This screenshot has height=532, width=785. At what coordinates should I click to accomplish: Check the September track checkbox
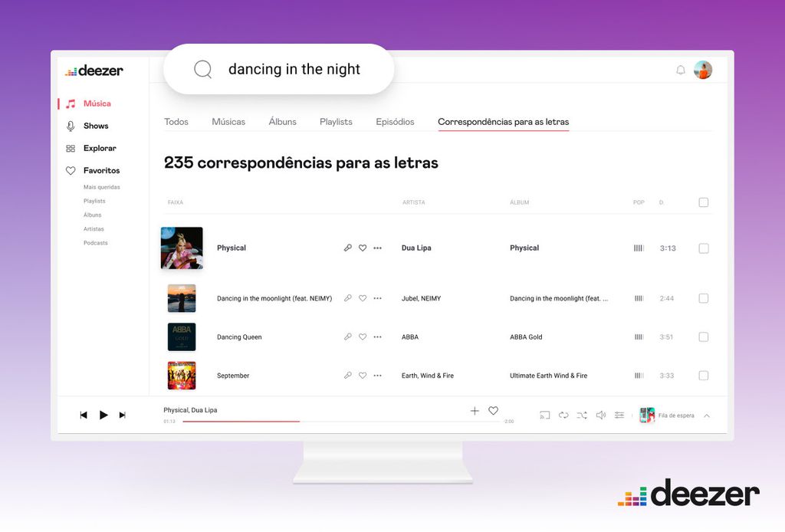[704, 376]
